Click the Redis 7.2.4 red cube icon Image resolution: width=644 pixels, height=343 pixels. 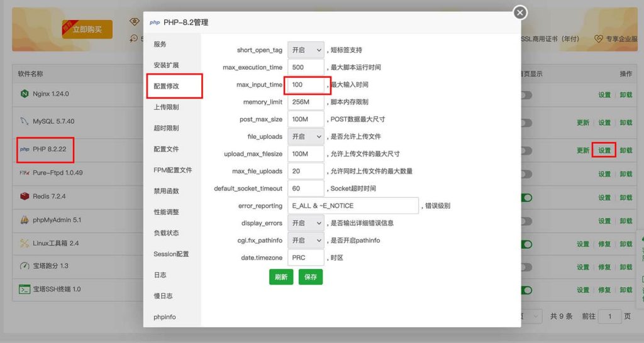click(25, 196)
